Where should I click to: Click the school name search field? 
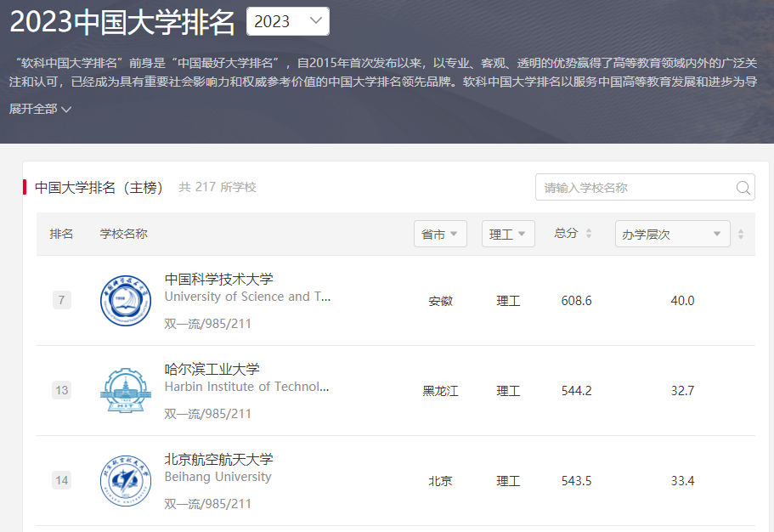click(x=645, y=187)
